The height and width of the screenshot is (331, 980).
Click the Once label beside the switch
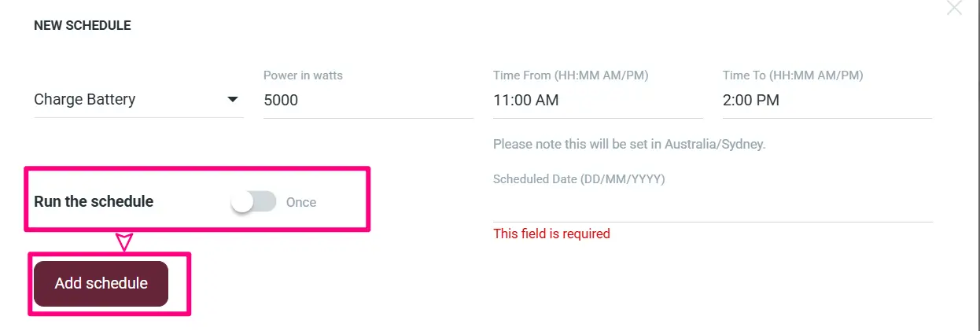coord(301,202)
